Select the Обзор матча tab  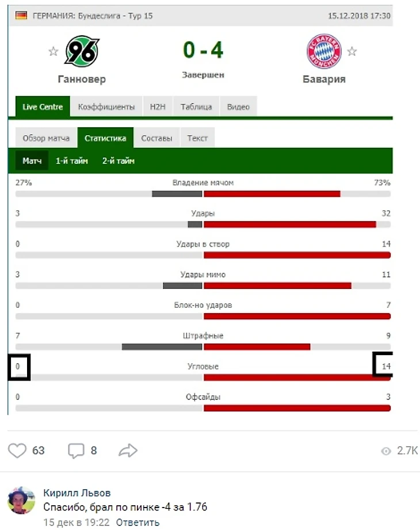[46, 138]
